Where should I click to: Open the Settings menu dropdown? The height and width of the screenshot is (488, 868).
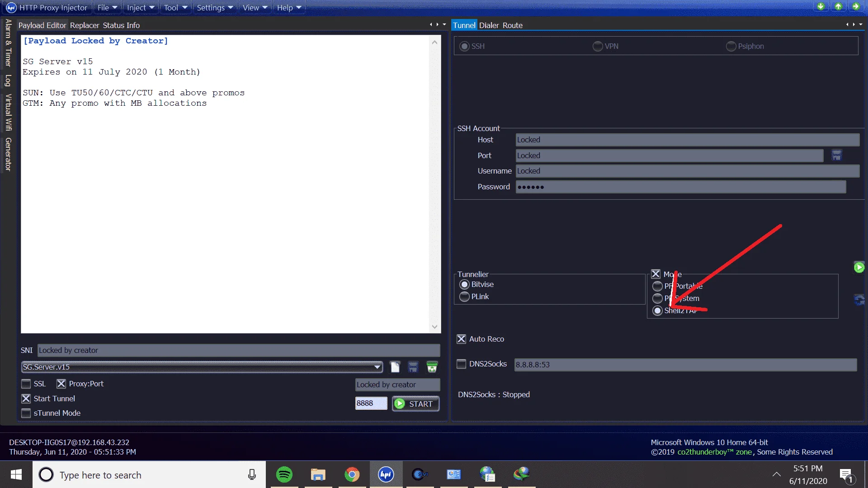point(215,8)
